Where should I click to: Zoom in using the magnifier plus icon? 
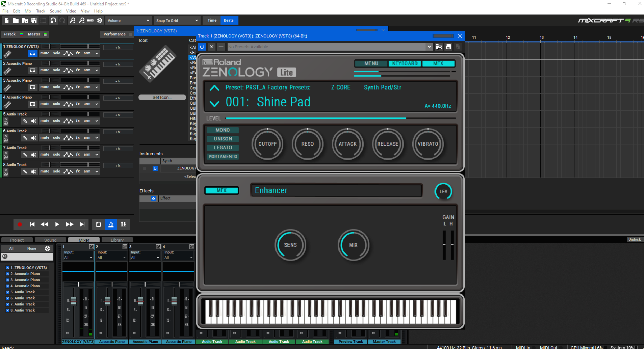[x=72, y=21]
